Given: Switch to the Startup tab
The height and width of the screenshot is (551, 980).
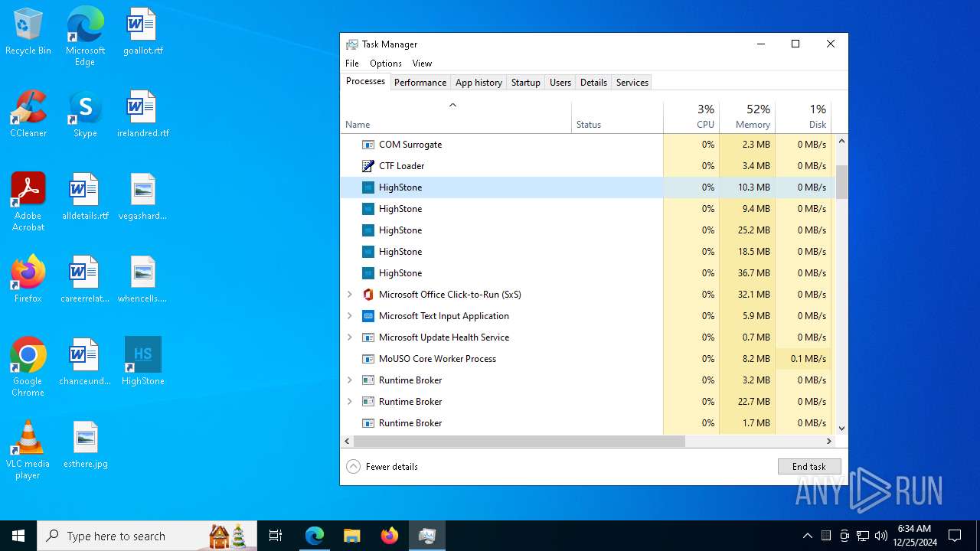Looking at the screenshot, I should click(x=526, y=83).
